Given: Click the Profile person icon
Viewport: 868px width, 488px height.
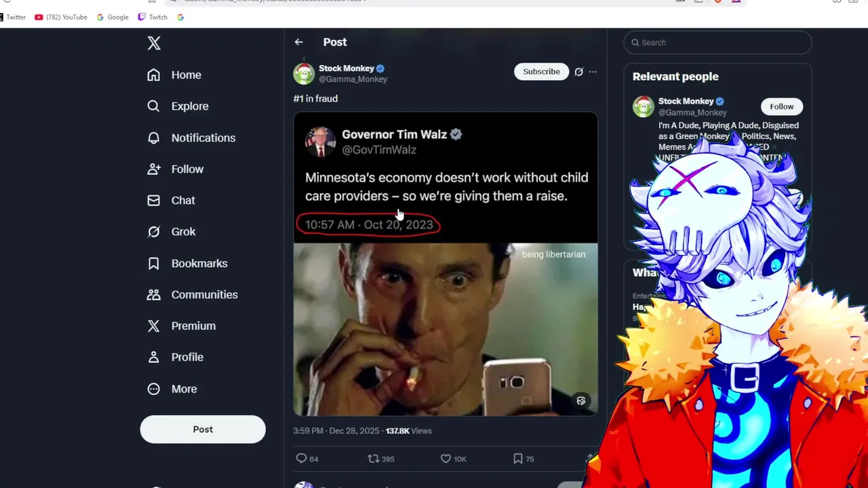Looking at the screenshot, I should pos(154,357).
